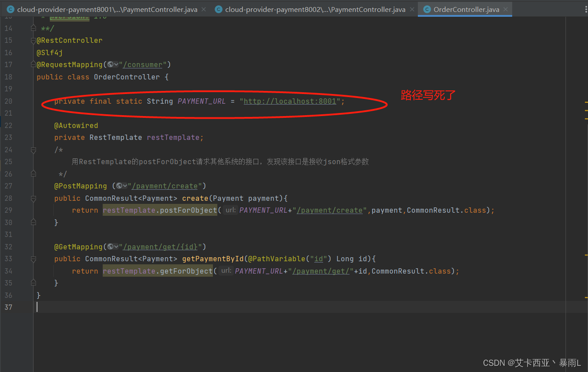Click class icon on OrderController.java tab
Image resolution: width=588 pixels, height=372 pixels.
tap(427, 9)
